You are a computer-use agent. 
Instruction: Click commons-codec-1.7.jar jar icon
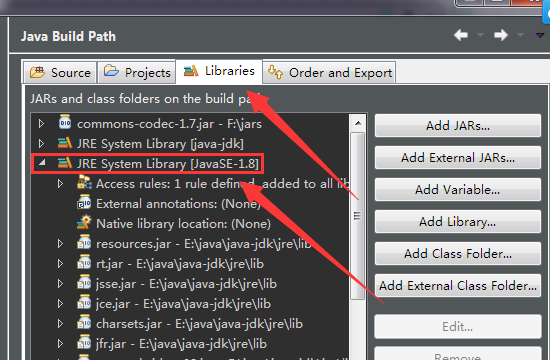(x=65, y=122)
